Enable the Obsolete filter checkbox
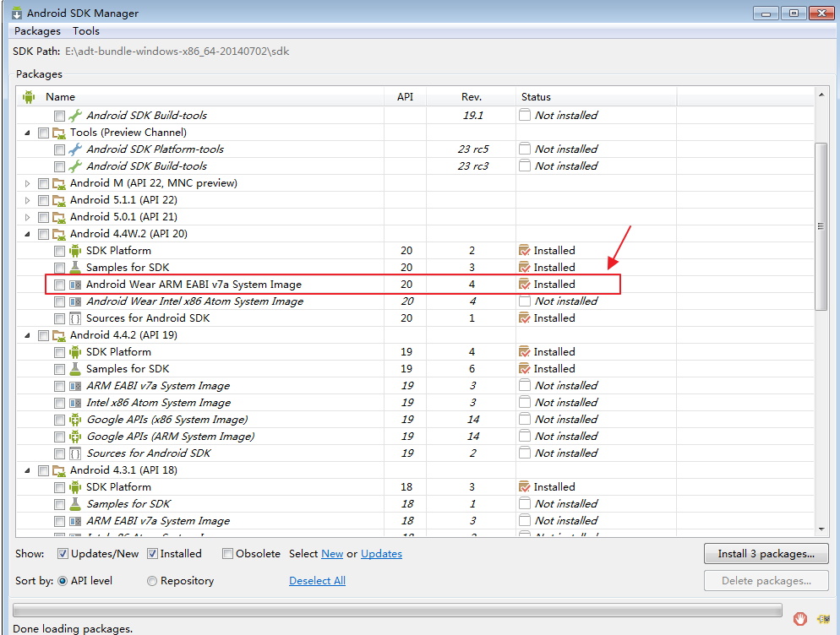 pyautogui.click(x=227, y=554)
